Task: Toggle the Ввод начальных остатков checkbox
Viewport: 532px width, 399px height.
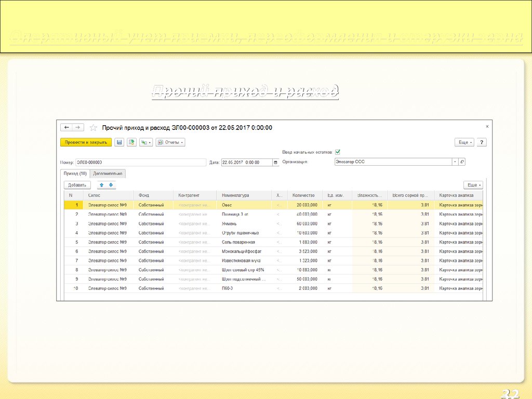Action: 338,152
